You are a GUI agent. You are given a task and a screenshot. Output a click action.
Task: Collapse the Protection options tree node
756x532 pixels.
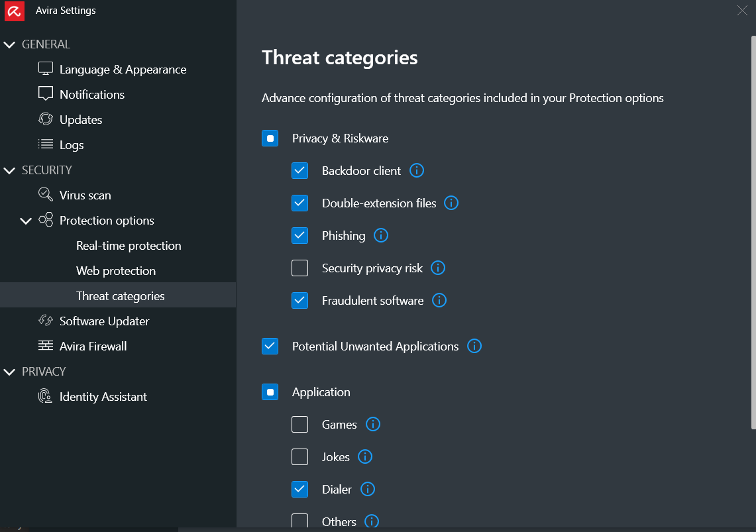[26, 221]
